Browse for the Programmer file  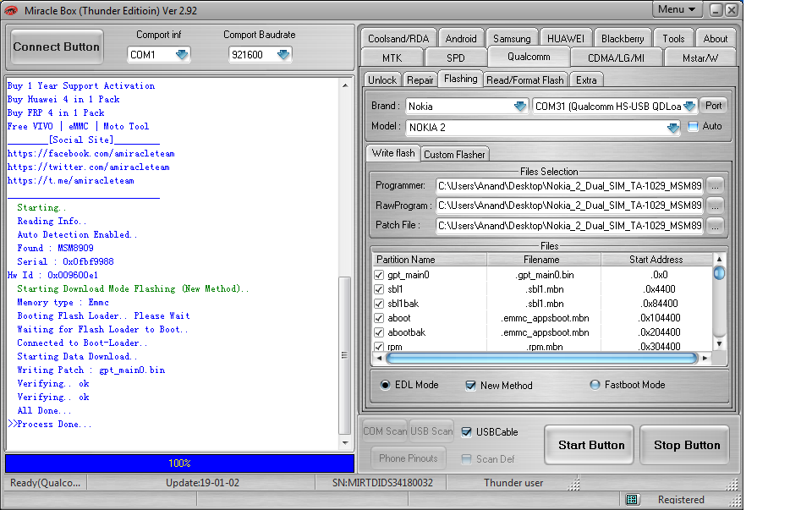point(716,186)
